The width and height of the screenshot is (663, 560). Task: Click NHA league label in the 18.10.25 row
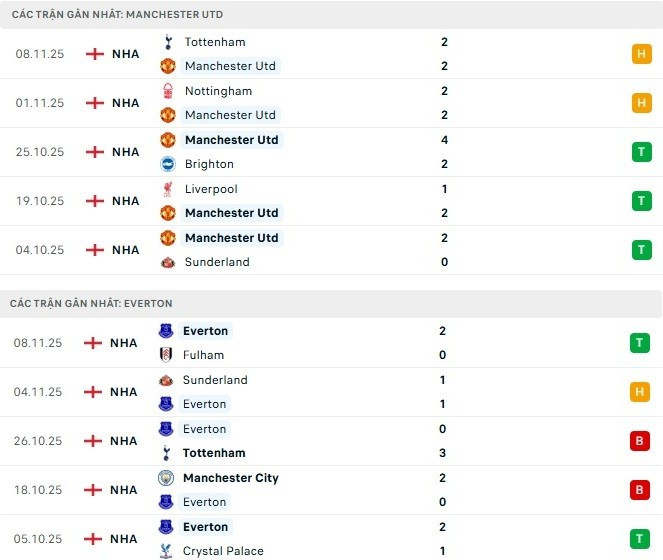click(x=124, y=490)
